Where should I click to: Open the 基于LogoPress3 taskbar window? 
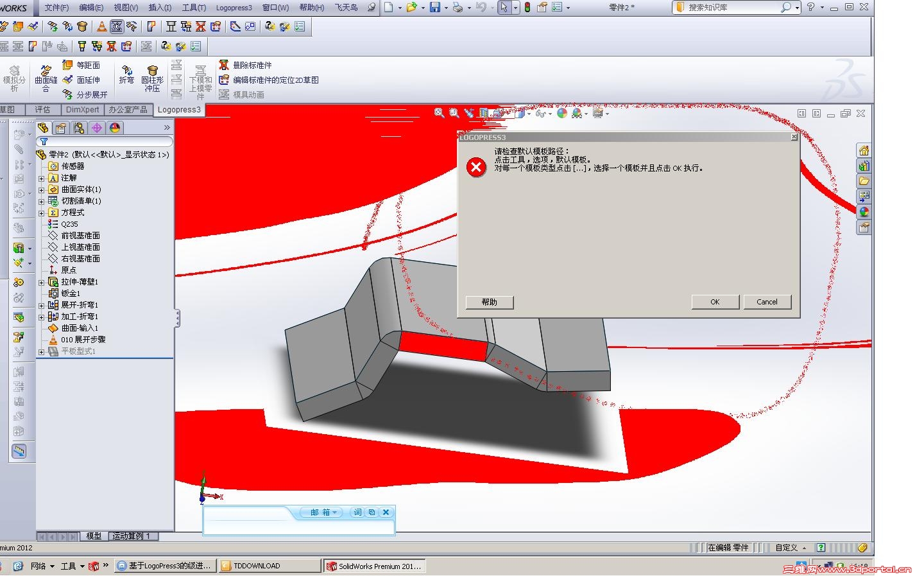point(165,566)
